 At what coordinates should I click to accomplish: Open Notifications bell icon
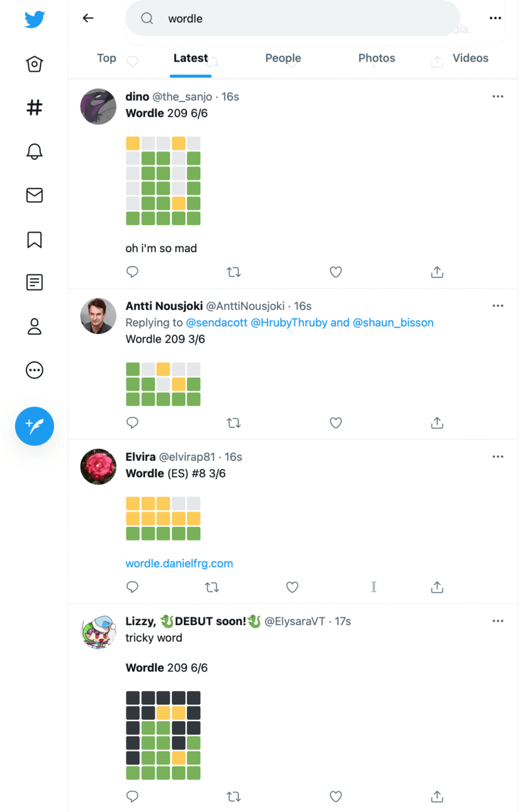[x=34, y=151]
